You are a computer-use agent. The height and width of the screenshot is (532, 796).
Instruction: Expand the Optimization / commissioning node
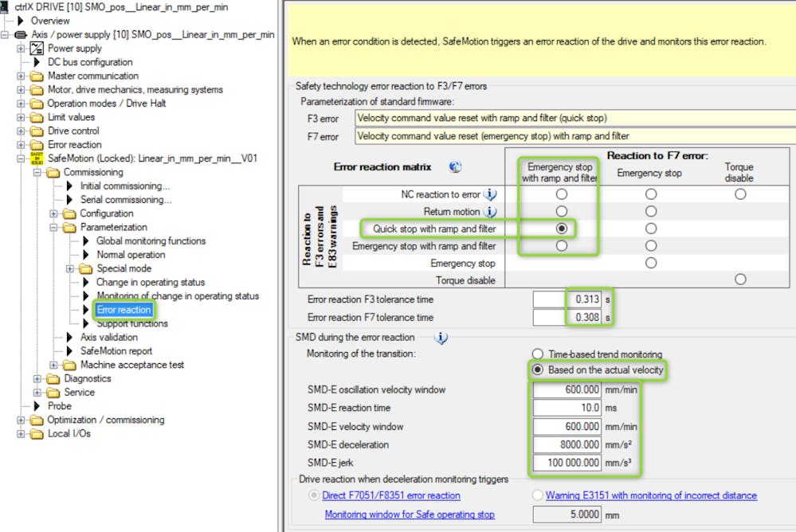coord(20,421)
